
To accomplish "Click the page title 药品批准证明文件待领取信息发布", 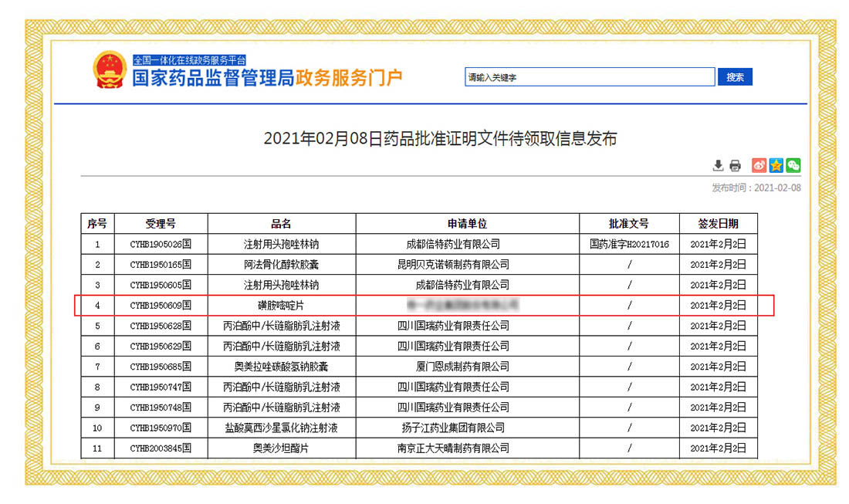I will (440, 139).
